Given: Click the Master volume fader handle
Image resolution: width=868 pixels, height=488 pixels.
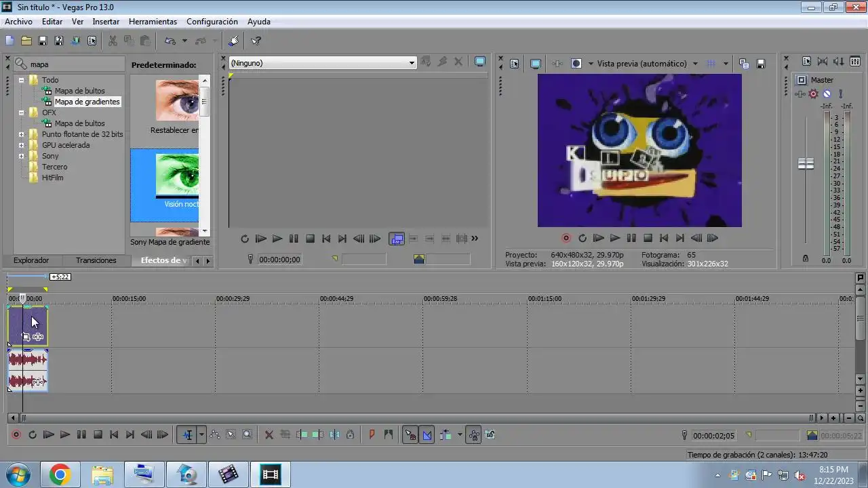Looking at the screenshot, I should point(806,164).
